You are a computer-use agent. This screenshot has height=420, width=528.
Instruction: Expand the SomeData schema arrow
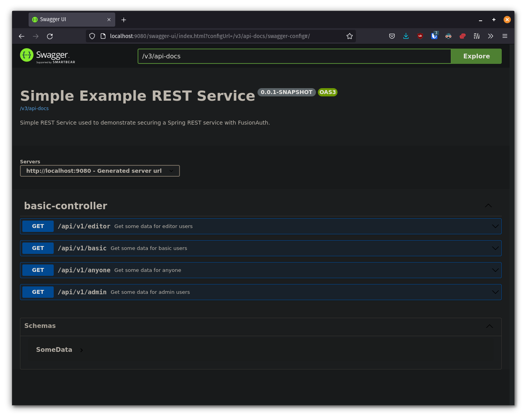point(82,350)
